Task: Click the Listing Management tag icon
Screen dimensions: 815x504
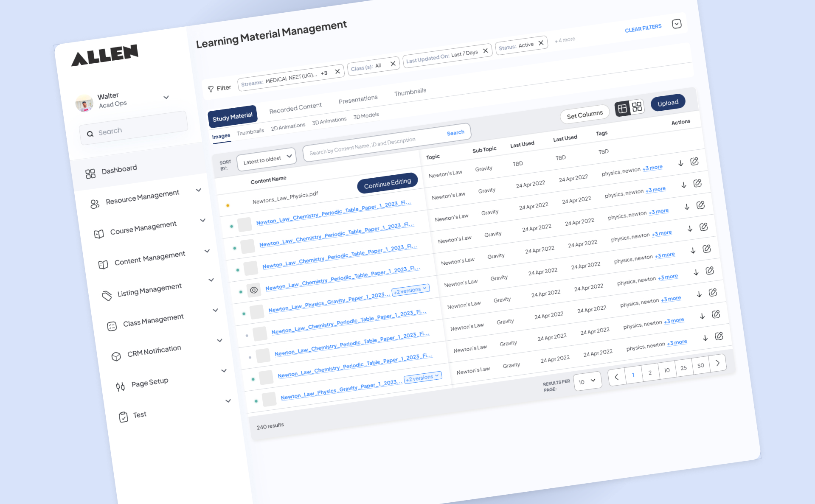Action: click(x=107, y=296)
